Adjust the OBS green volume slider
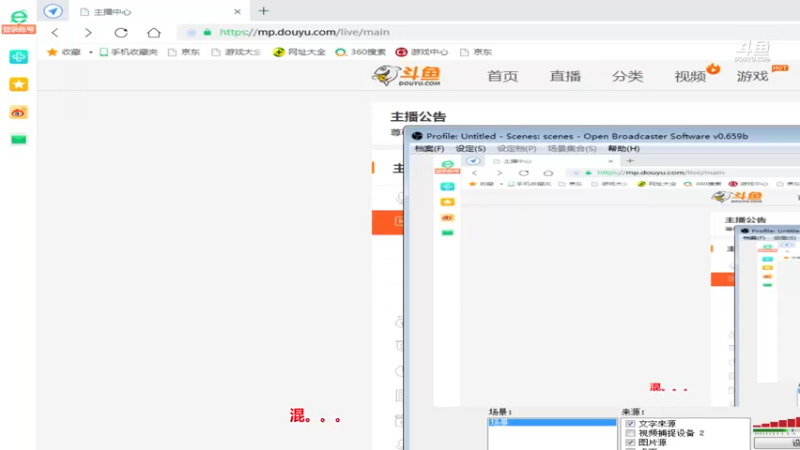Screen dimensions: 800x450 (x=776, y=432)
